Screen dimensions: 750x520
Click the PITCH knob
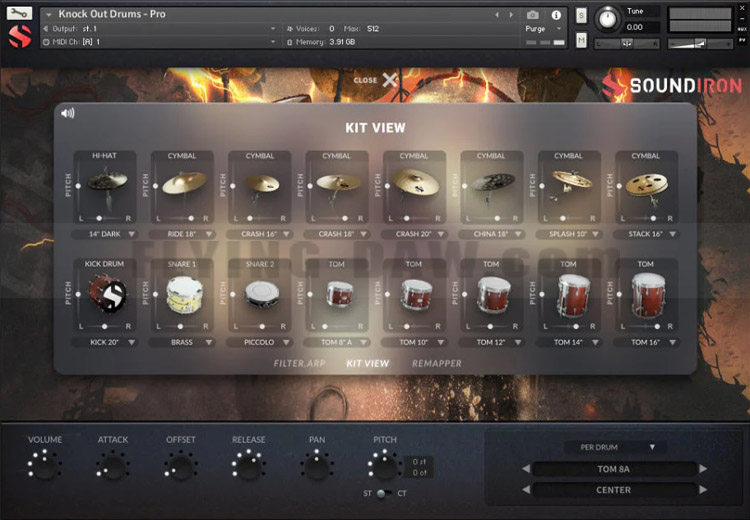[x=385, y=467]
